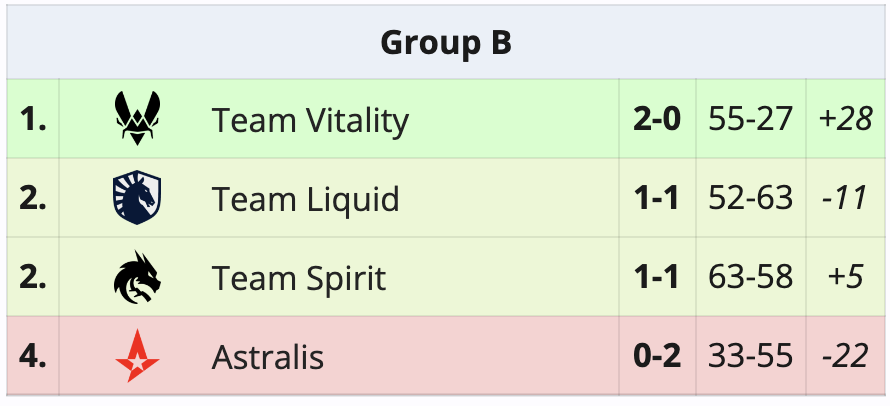Click the 63-58 round score
The image size is (890, 406).
pos(750,278)
